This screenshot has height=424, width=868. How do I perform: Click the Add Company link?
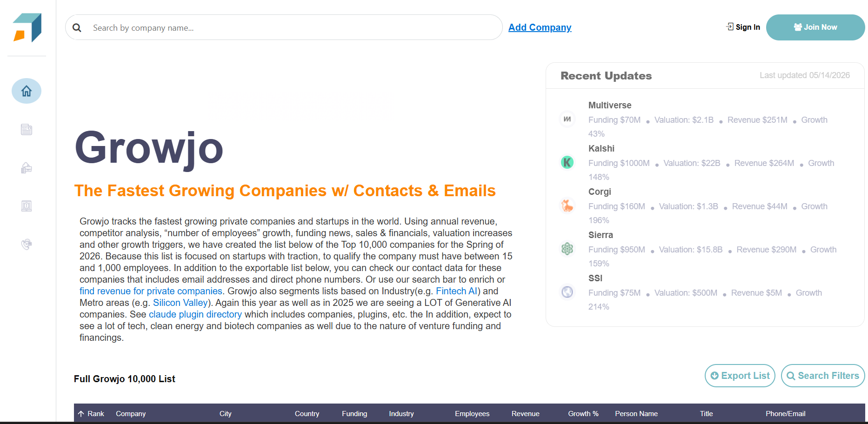[540, 27]
